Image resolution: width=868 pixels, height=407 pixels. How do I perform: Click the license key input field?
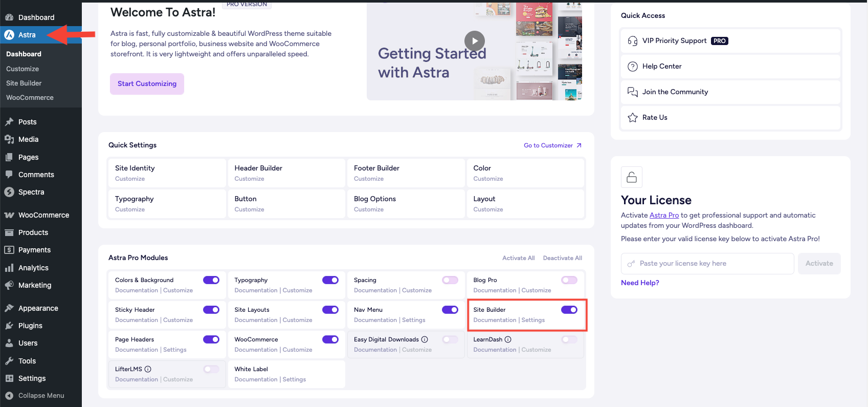[x=707, y=264]
